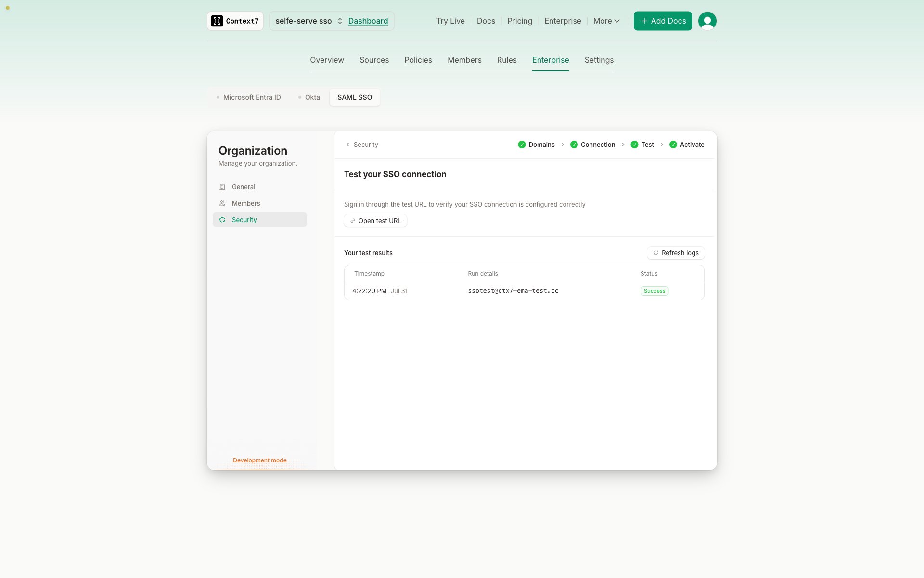Switch to the Overview tab

coord(327,60)
